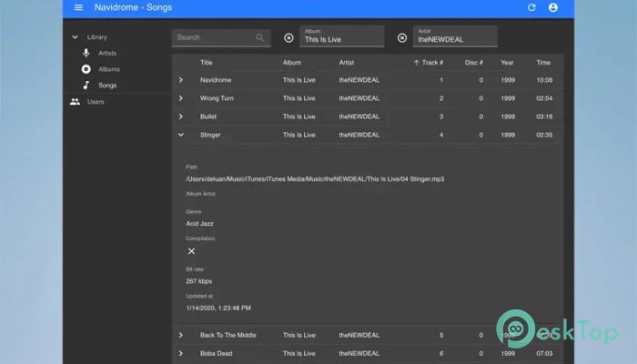Screen dimensions: 637x364
Task: Sort by Time column header
Action: pyautogui.click(x=543, y=63)
